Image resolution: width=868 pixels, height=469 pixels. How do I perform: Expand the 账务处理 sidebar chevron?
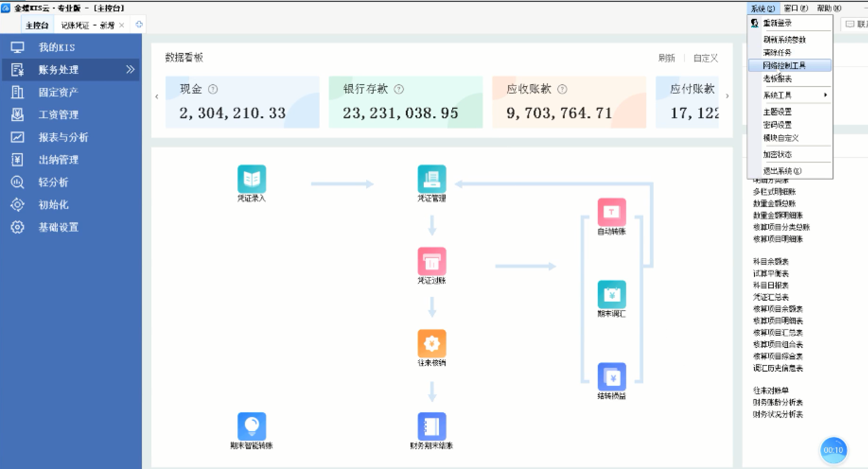point(130,69)
